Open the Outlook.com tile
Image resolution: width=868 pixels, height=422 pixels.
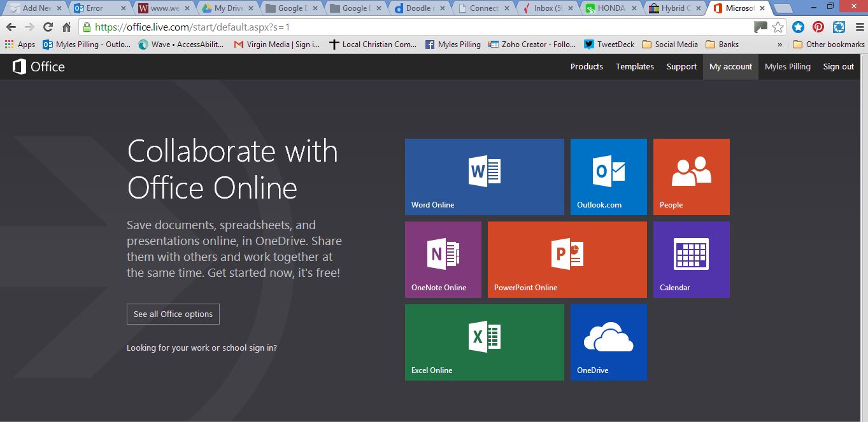point(608,176)
